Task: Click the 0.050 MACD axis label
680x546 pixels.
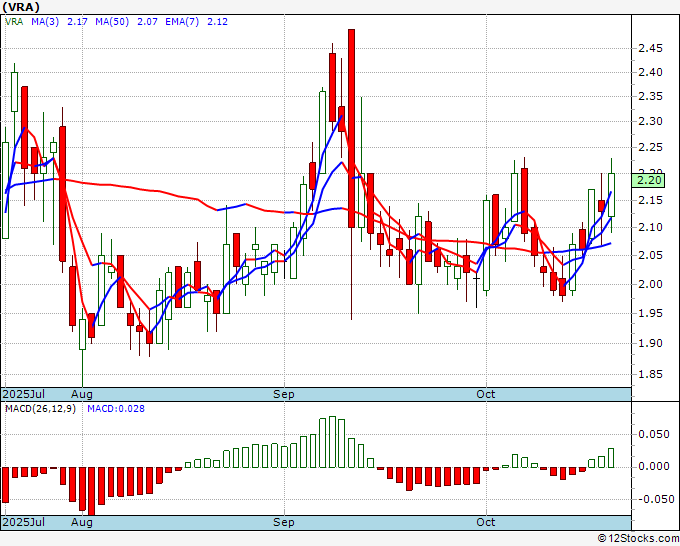Action: 654,434
